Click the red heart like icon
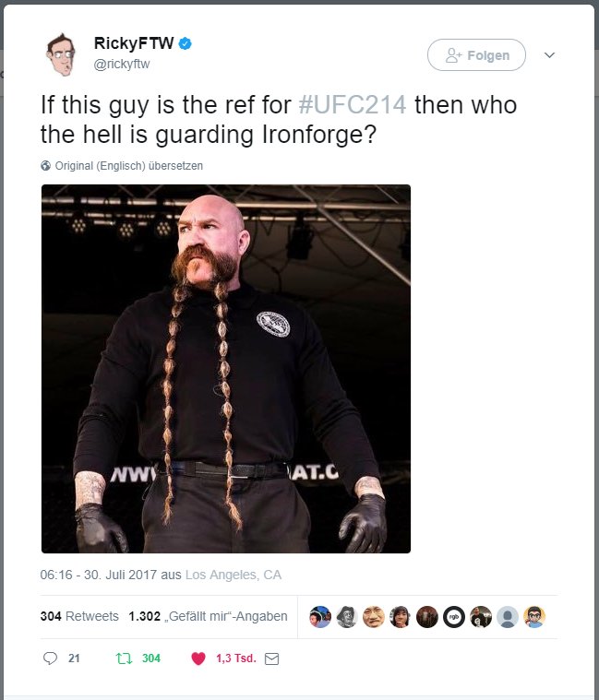599x700 pixels. 198,658
